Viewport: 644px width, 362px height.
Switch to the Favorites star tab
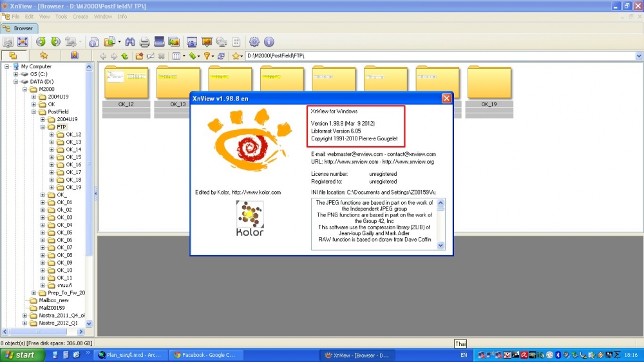(44, 55)
